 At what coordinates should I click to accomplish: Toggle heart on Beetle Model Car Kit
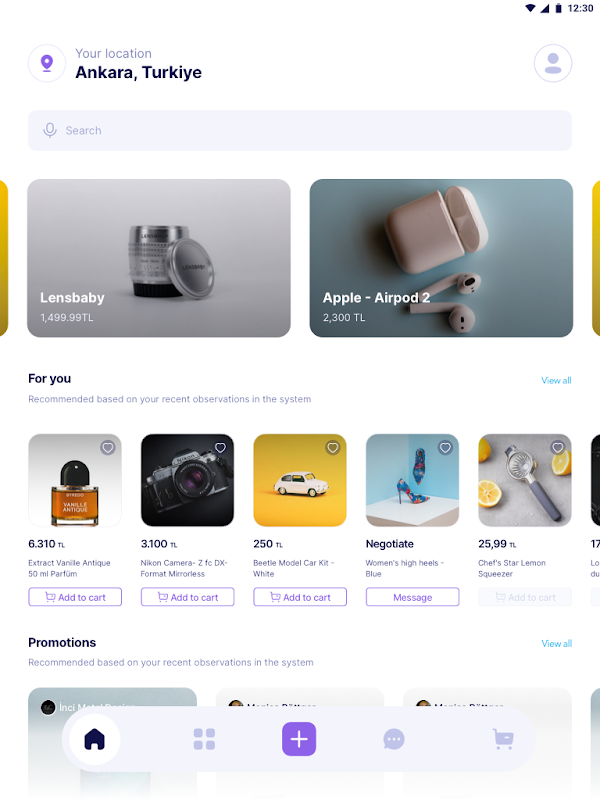pyautogui.click(x=333, y=448)
